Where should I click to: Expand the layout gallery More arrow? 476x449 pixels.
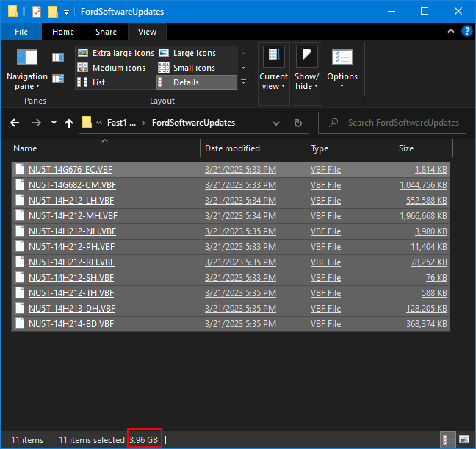coord(243,82)
